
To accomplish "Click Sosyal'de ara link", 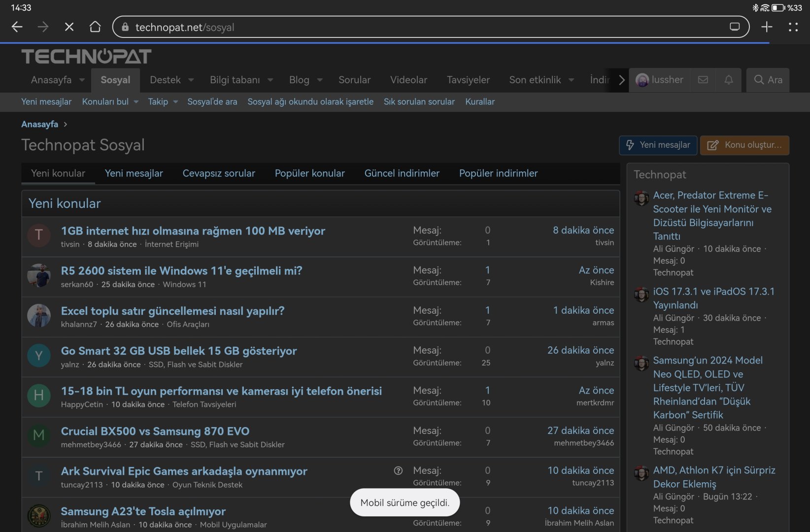I will click(212, 101).
